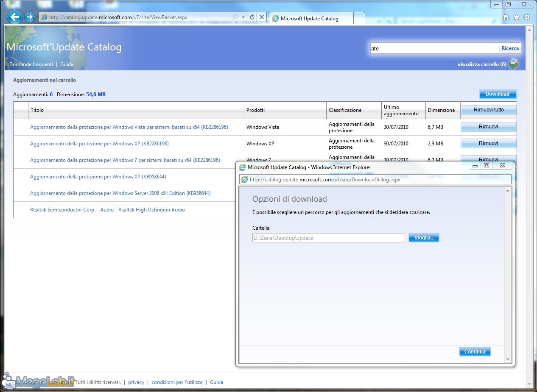537x392 pixels.
Task: Click the Rimuovi tutto button
Action: click(x=489, y=110)
